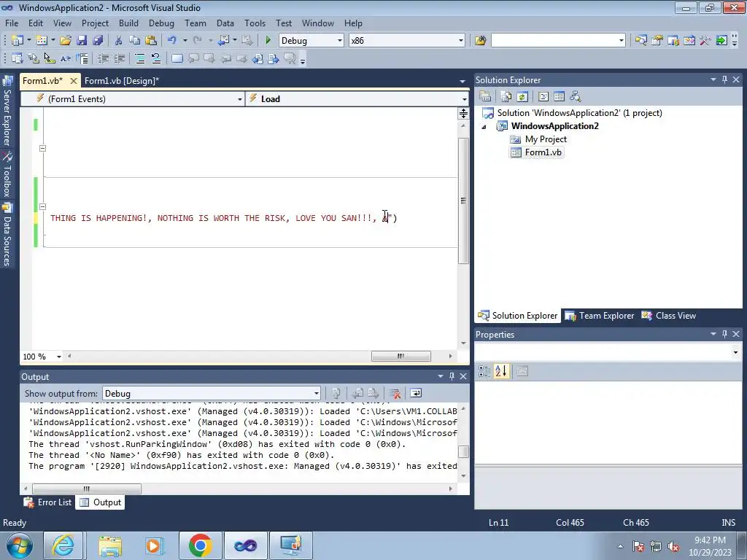Collapse the code region at the lower outline box

(x=42, y=206)
